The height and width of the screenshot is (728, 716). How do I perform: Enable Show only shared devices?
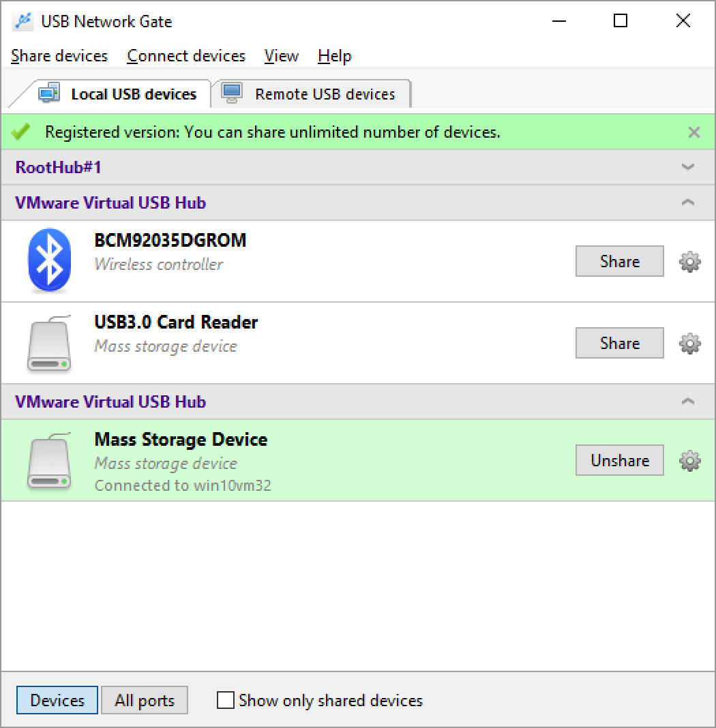[225, 700]
